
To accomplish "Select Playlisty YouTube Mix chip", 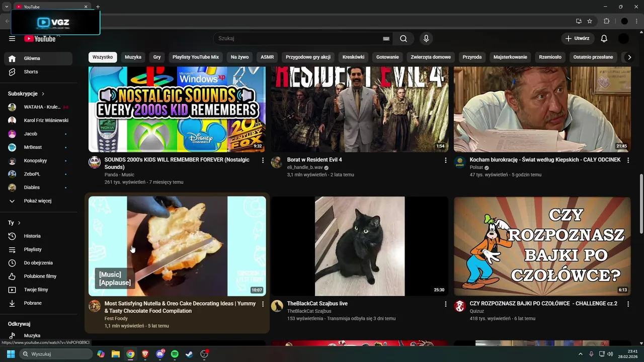I will point(196,57).
